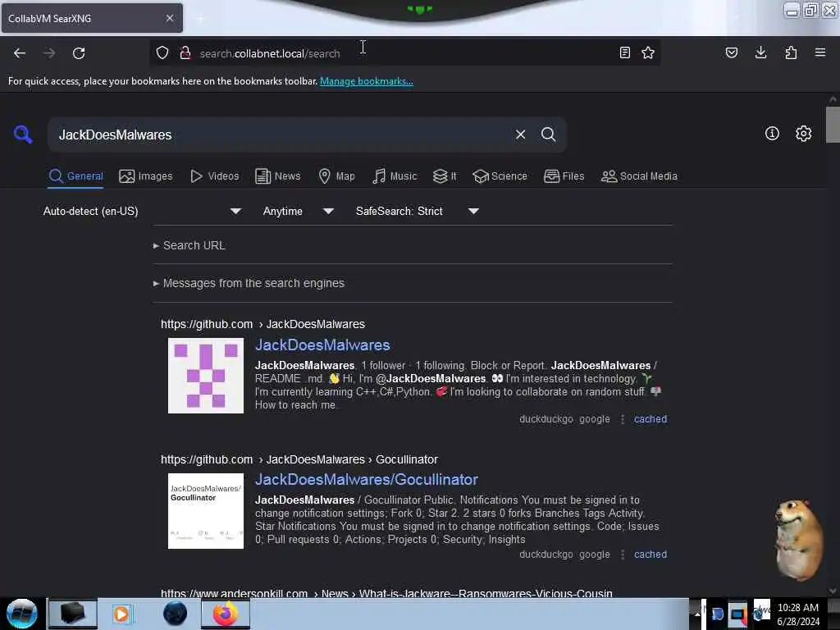Switch to the It tab

445,176
